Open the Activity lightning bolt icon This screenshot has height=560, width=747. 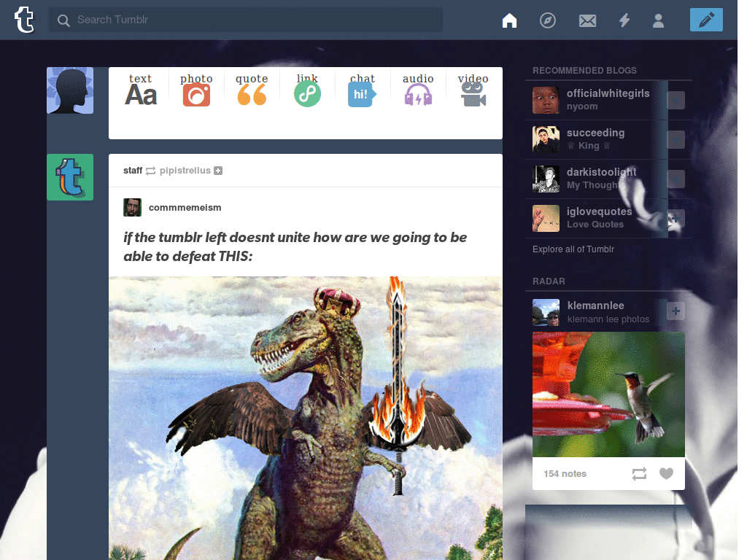pyautogui.click(x=624, y=20)
